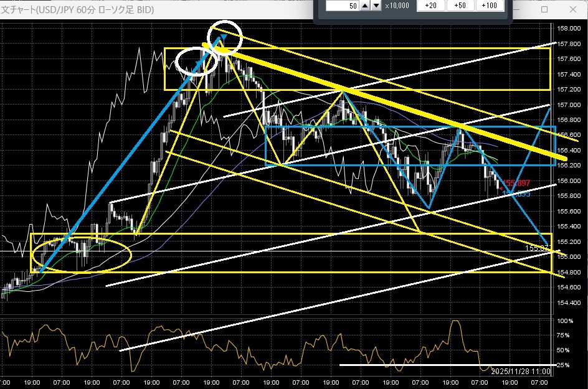This screenshot has width=588, height=389.
Task: Click the USD/JPY 60分 chart title bar
Action: click(125, 10)
